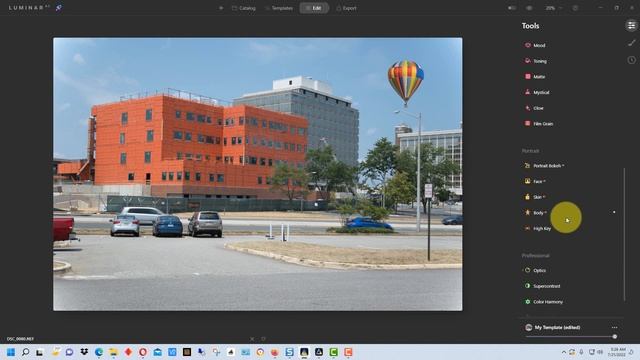This screenshot has width=640, height=360.
Task: Open the Mystical tool
Action: (x=537, y=92)
